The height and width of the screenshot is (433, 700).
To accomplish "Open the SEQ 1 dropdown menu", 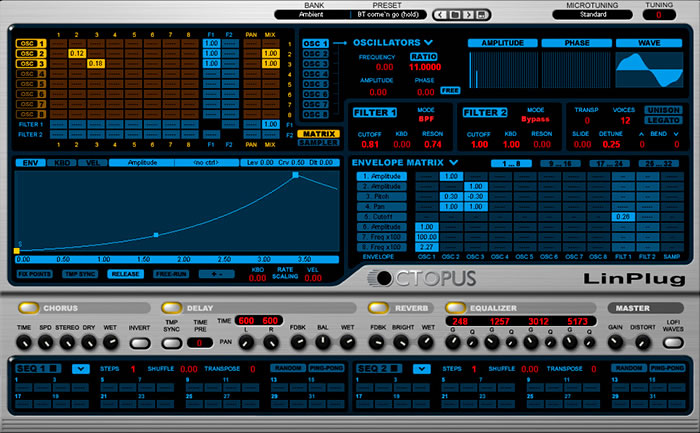I will click(80, 369).
